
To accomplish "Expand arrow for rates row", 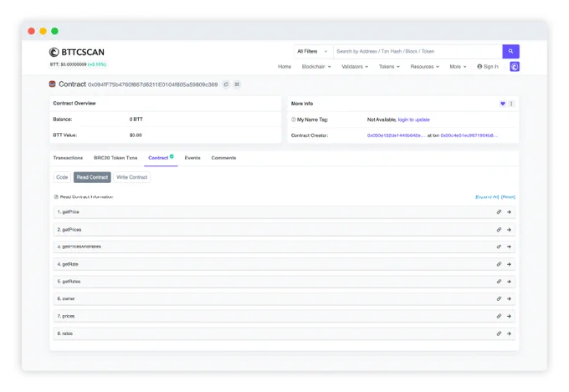I will [509, 333].
